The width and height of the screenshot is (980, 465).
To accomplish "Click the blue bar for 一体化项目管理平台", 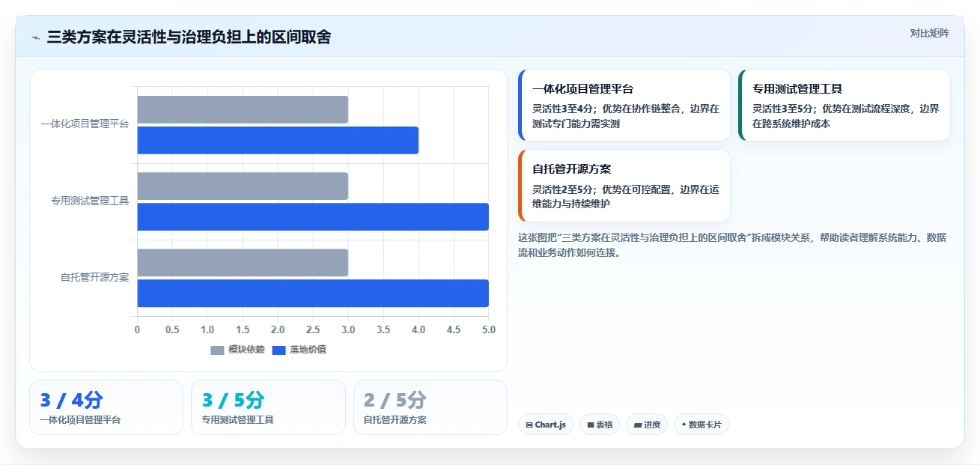I will (278, 140).
